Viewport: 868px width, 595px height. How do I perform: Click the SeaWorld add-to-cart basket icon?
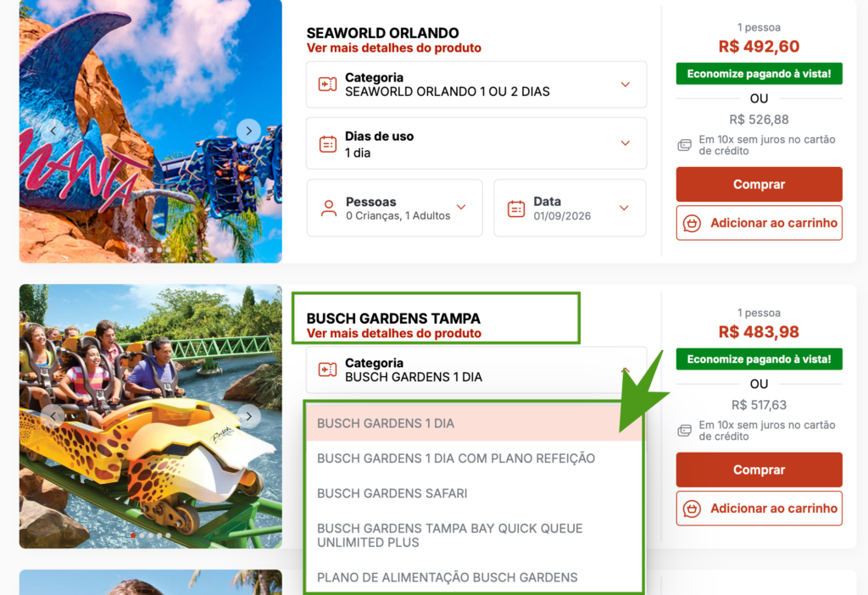click(x=692, y=223)
